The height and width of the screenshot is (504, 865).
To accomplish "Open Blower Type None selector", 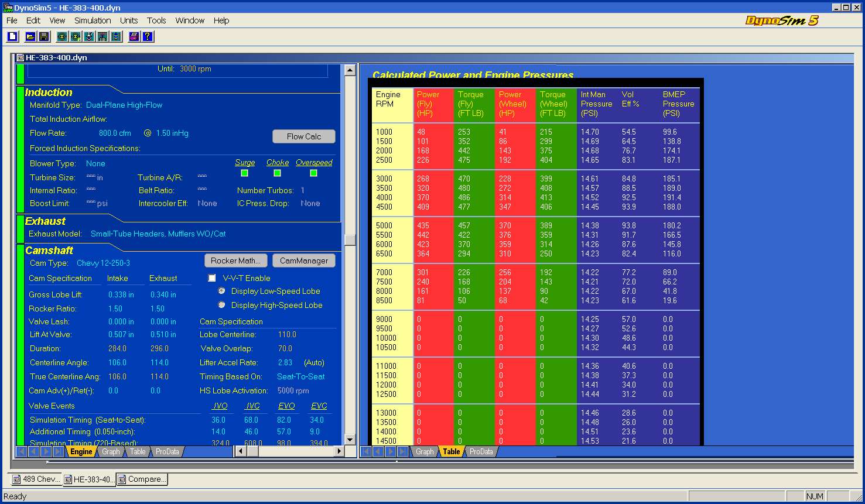I will (x=95, y=163).
